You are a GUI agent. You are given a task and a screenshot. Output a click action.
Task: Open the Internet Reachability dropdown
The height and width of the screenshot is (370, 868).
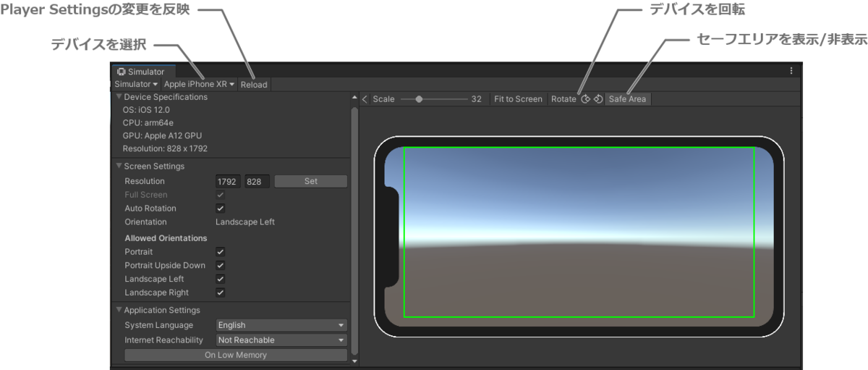[281, 340]
